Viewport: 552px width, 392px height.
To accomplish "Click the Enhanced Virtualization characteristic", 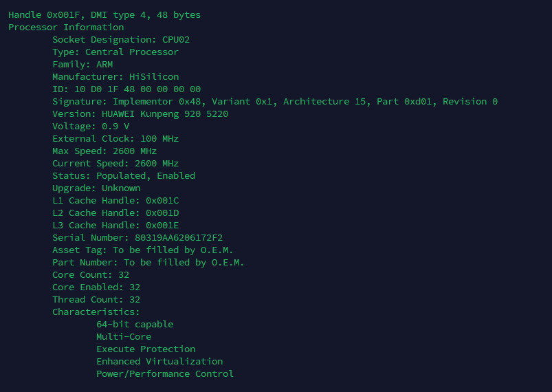I will 159,361.
